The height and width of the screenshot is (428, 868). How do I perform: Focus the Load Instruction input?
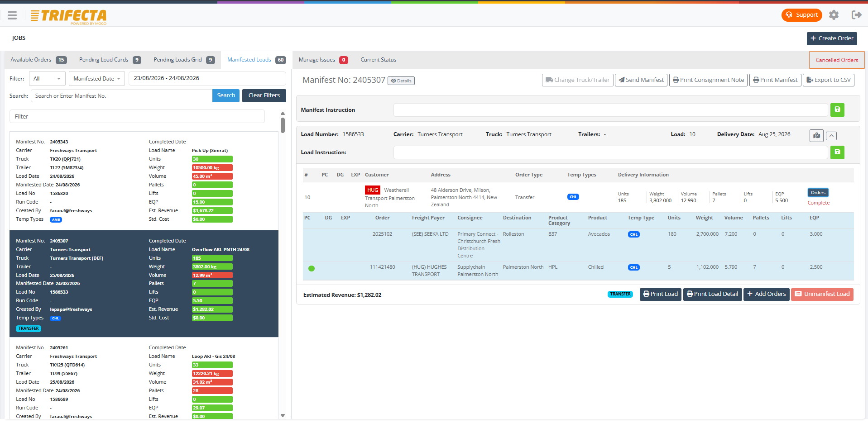(610, 152)
